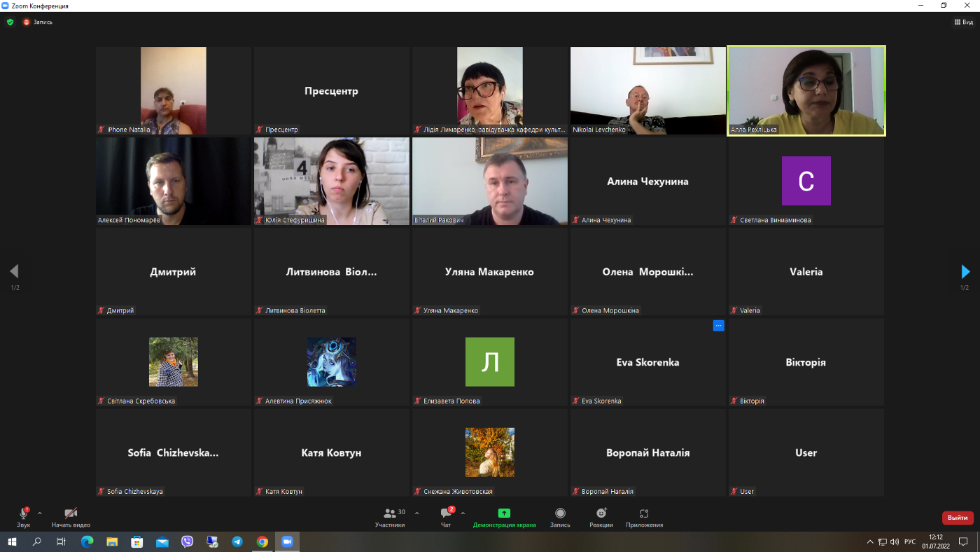Open the Chat panel icon

446,513
